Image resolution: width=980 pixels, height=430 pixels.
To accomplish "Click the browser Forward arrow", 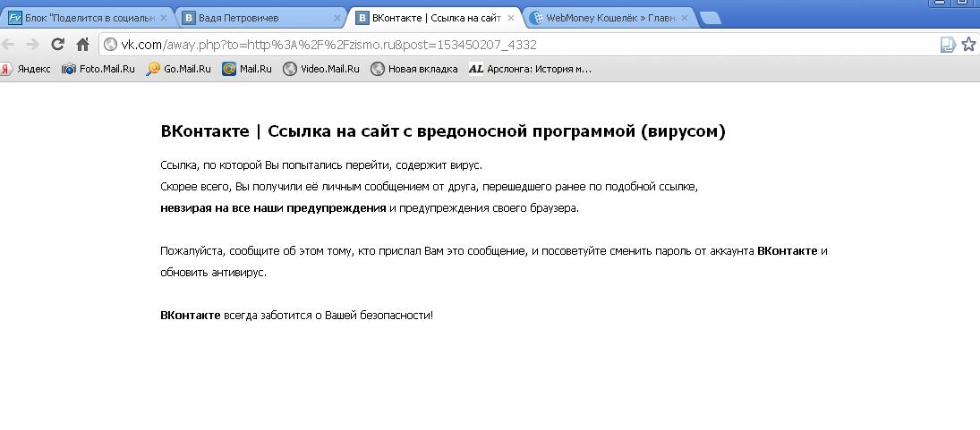I will [x=32, y=45].
